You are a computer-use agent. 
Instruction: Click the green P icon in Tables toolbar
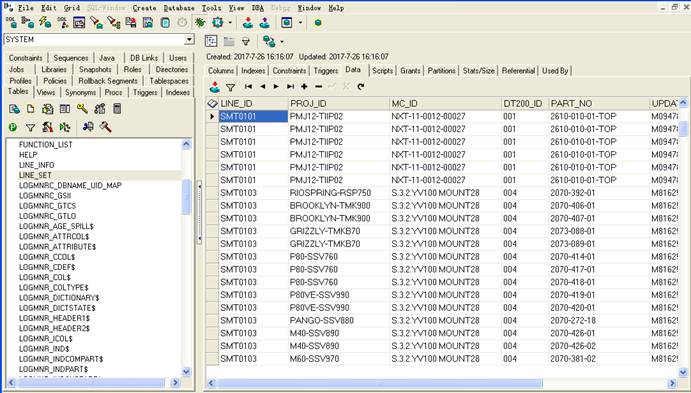[x=13, y=127]
